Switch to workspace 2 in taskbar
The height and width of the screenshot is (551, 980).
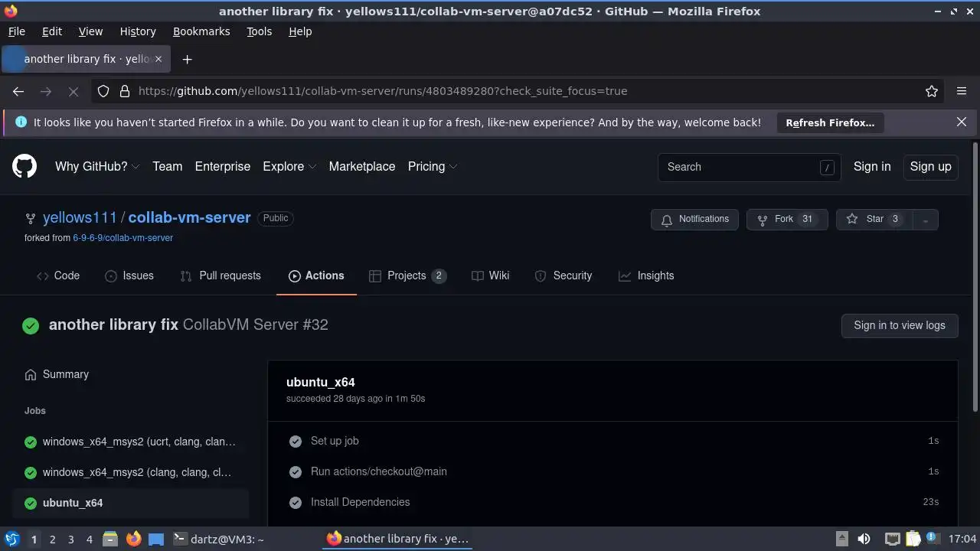coord(52,540)
